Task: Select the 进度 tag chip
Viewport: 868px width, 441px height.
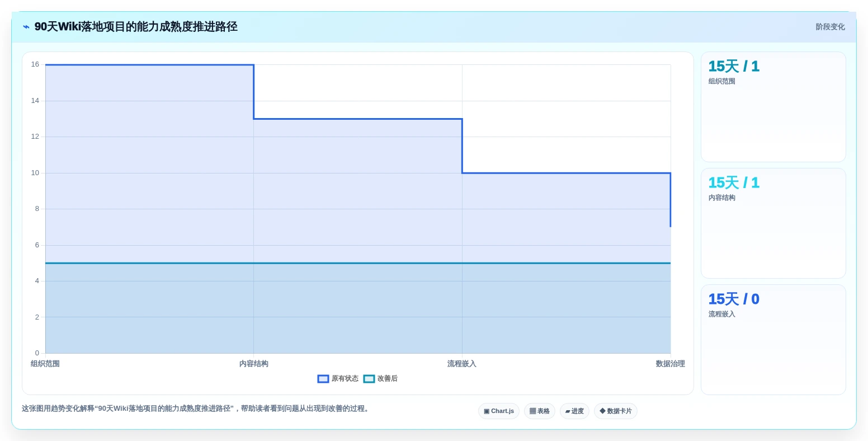Action: (574, 411)
